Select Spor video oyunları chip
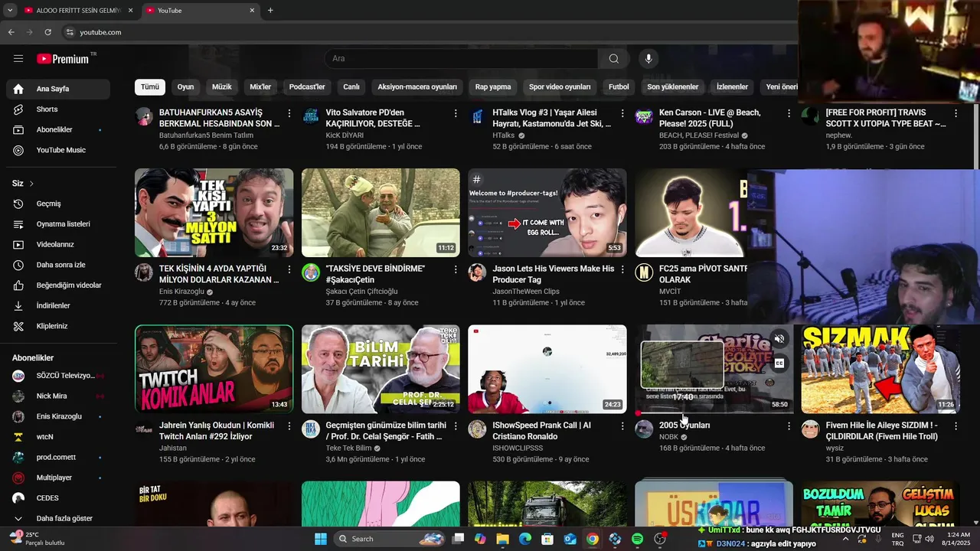The width and height of the screenshot is (980, 551). (x=560, y=86)
